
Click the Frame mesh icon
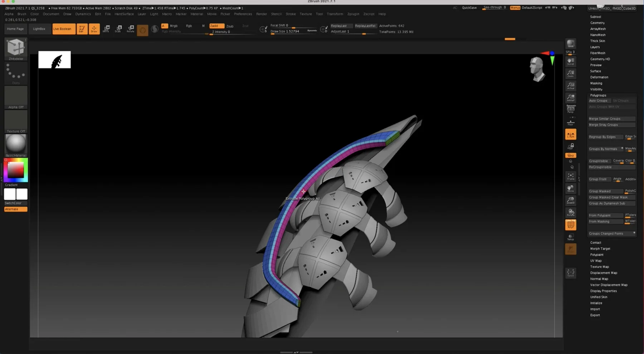click(x=571, y=176)
